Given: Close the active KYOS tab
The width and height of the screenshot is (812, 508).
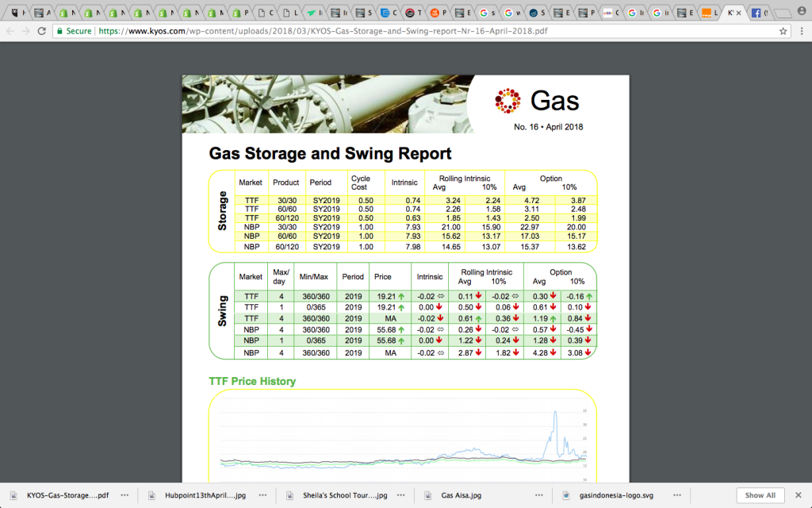Looking at the screenshot, I should click(739, 13).
